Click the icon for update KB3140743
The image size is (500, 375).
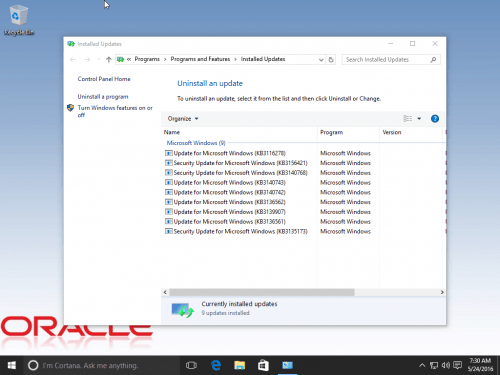point(169,183)
